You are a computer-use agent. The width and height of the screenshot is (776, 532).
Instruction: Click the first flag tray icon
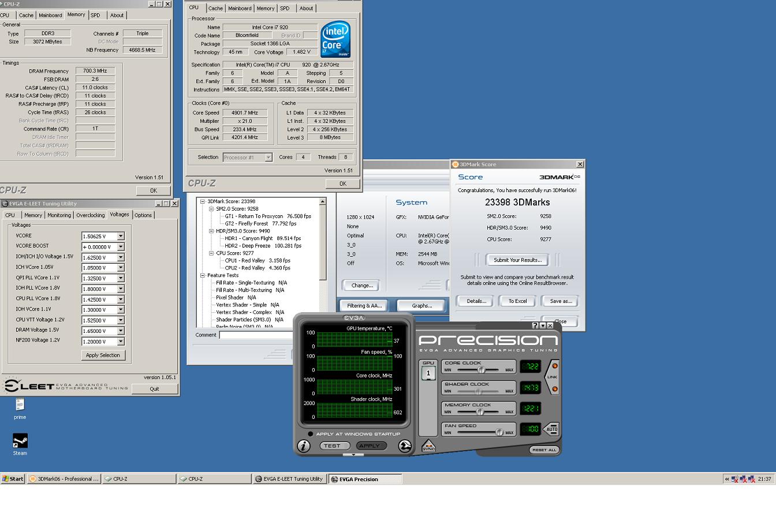coord(735,479)
